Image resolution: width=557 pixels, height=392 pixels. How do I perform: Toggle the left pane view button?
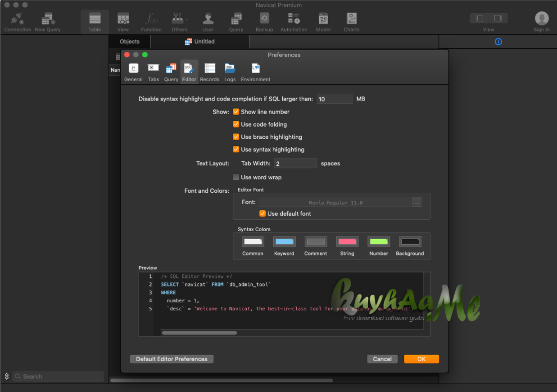pos(479,18)
